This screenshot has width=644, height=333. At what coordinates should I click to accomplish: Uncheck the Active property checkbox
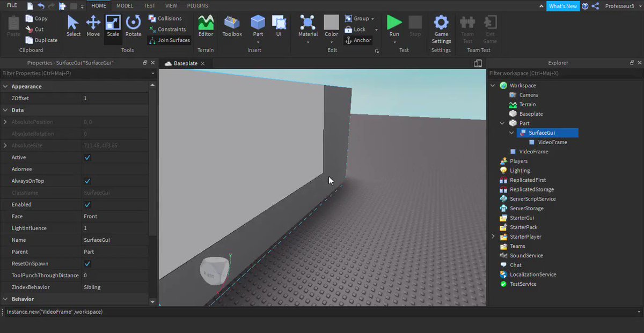pyautogui.click(x=87, y=158)
